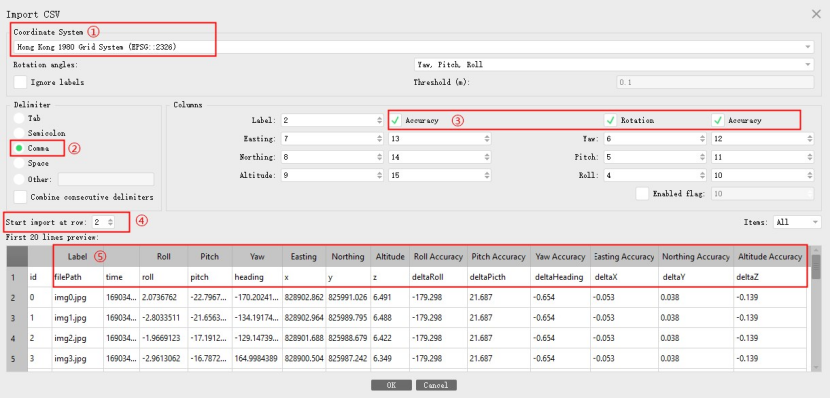Confirm import with the OK button

391,385
